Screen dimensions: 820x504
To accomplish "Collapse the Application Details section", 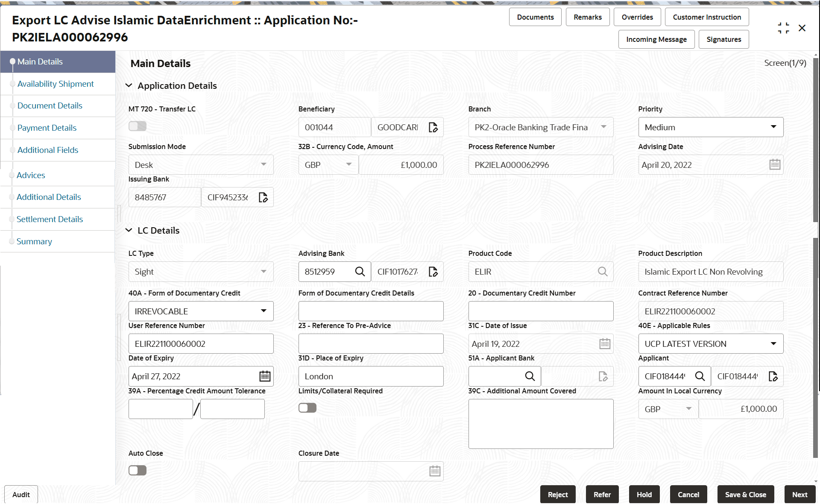I will (x=129, y=86).
